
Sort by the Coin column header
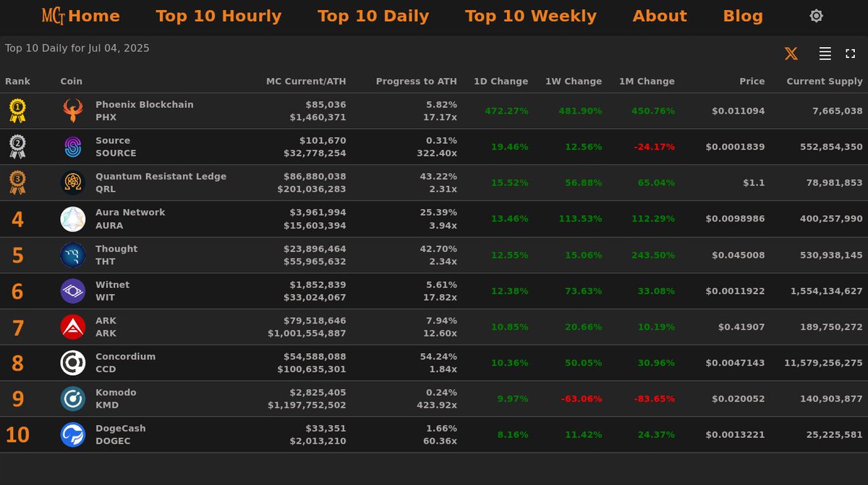pos(71,82)
